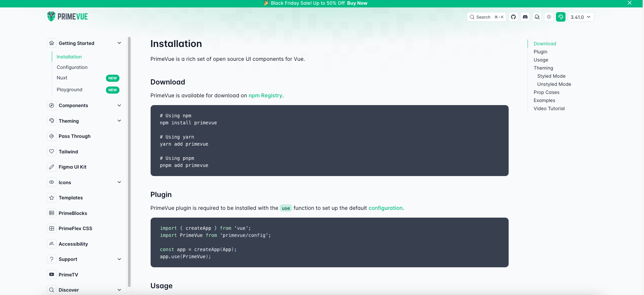The height and width of the screenshot is (295, 644).
Task: Open the Configuration menu item
Action: click(72, 67)
